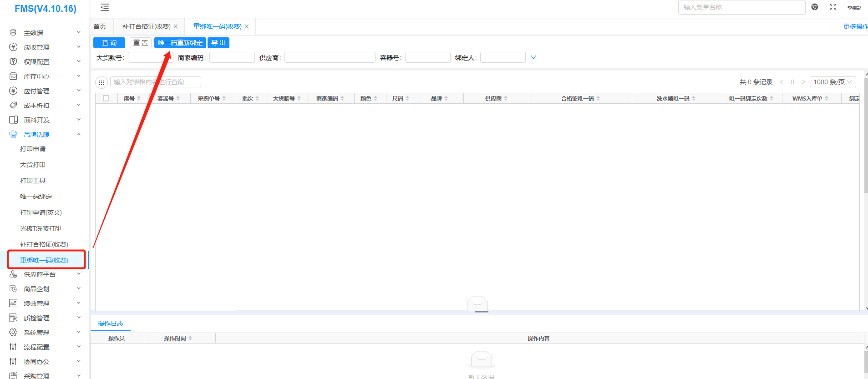Sort the table by 序号 column
Viewport: 868px width, 379px height.
click(132, 98)
